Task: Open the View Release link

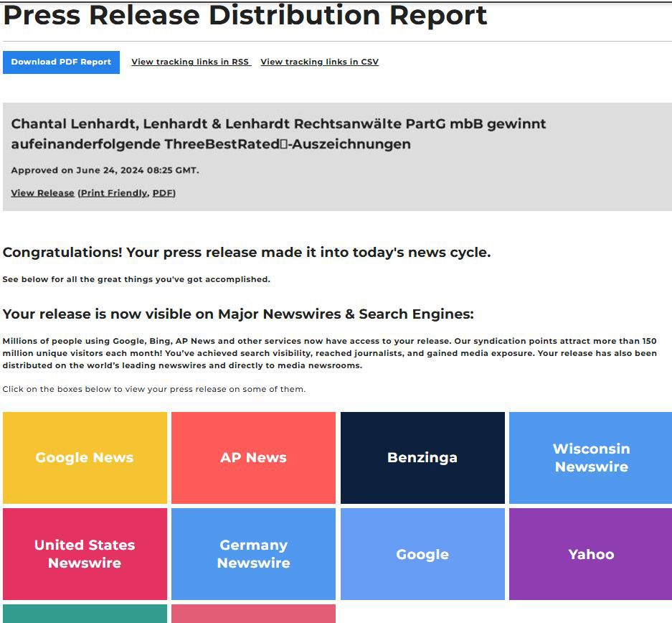Action: tap(42, 193)
